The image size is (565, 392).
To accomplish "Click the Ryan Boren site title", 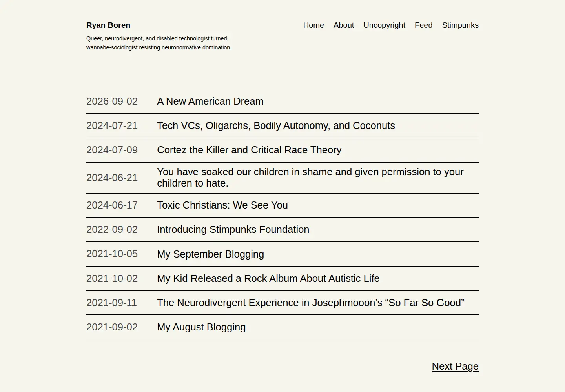I will pyautogui.click(x=108, y=25).
